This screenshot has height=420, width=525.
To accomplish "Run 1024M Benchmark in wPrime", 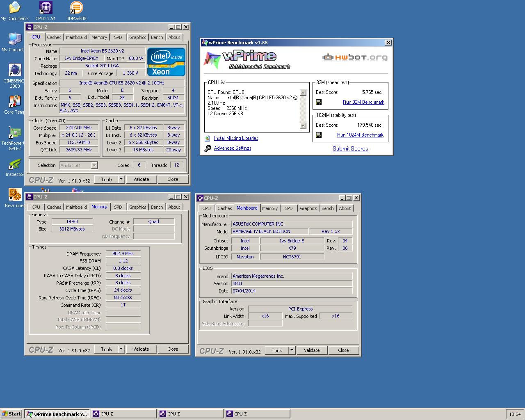I will [x=360, y=135].
